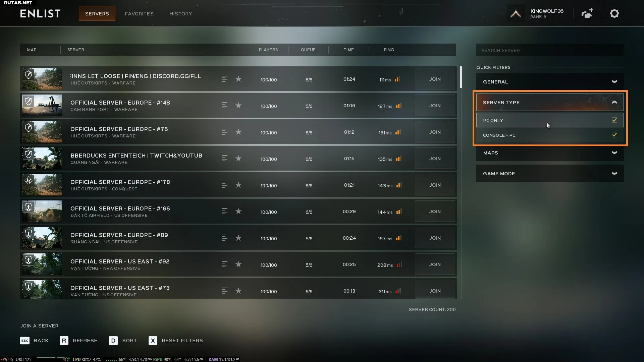The height and width of the screenshot is (362, 644).
Task: Select the Quảng Ngãi thumbnail for BBerducks server
Action: click(42, 159)
